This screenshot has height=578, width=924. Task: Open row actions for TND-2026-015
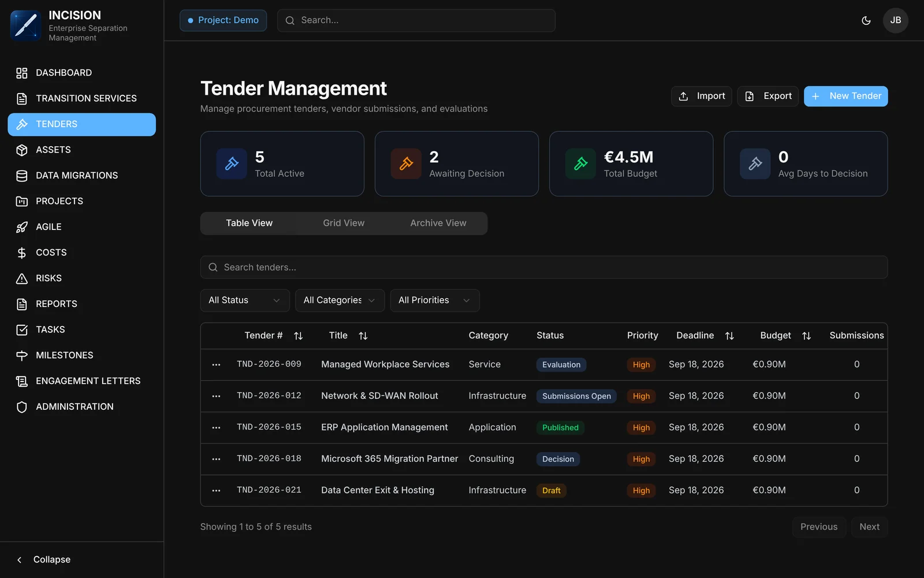[216, 428]
